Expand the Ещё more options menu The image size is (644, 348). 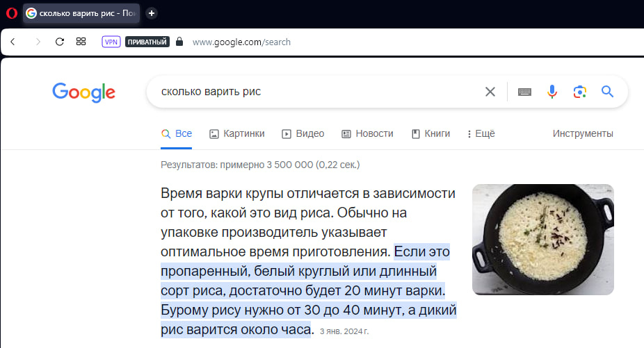point(481,133)
